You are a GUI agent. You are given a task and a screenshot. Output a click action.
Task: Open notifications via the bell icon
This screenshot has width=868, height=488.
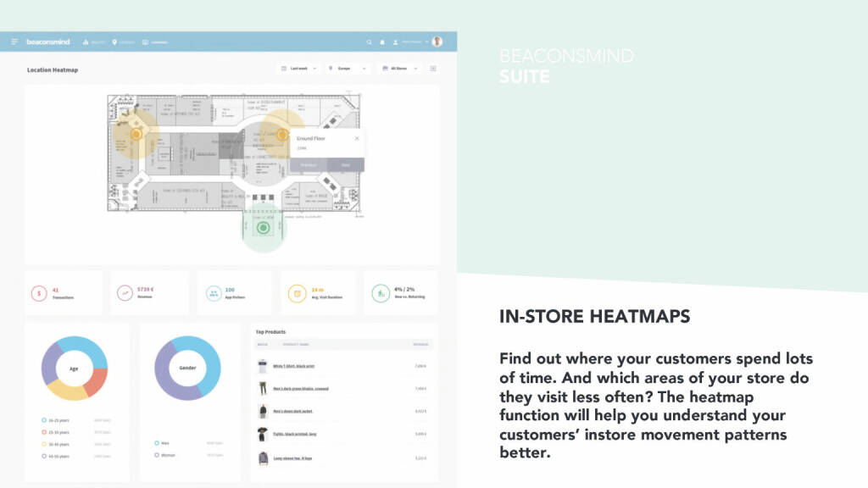point(382,42)
